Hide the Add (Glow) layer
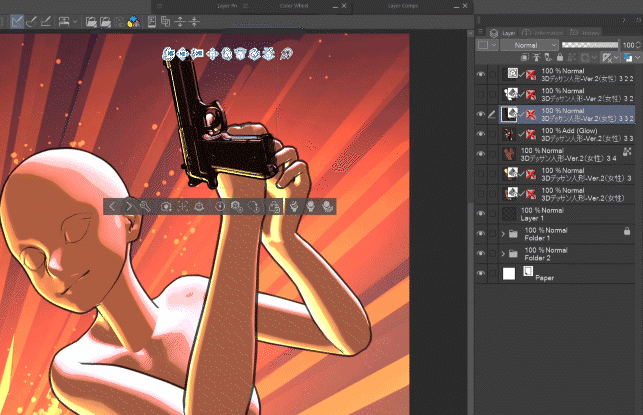This screenshot has height=415, width=643. point(481,133)
